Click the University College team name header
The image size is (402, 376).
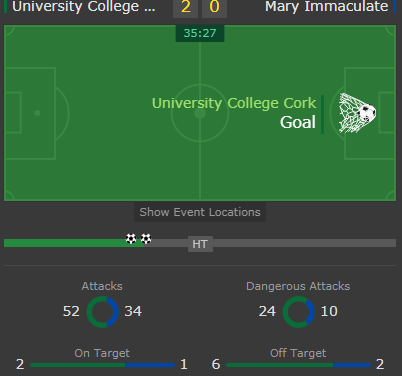coord(84,7)
